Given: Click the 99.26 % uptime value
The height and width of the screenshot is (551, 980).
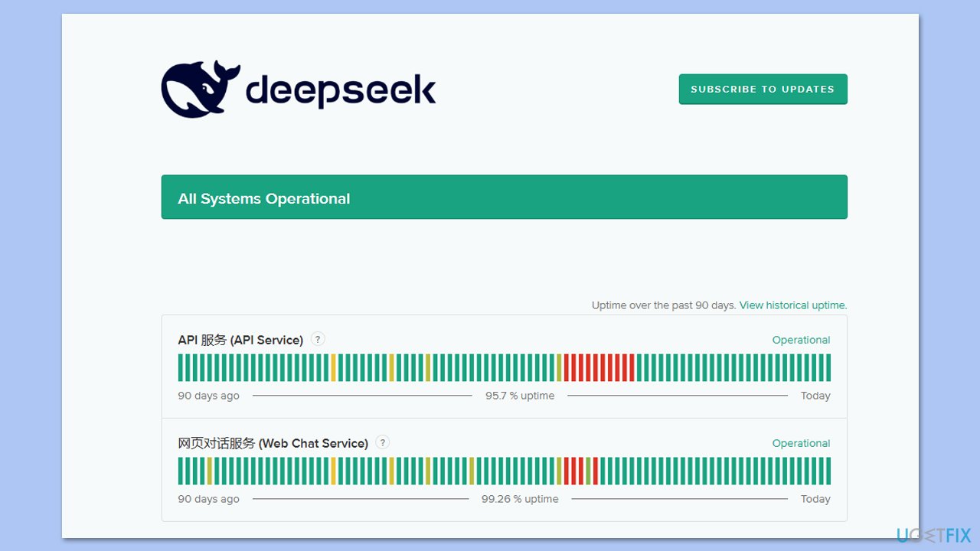Looking at the screenshot, I should (x=520, y=499).
